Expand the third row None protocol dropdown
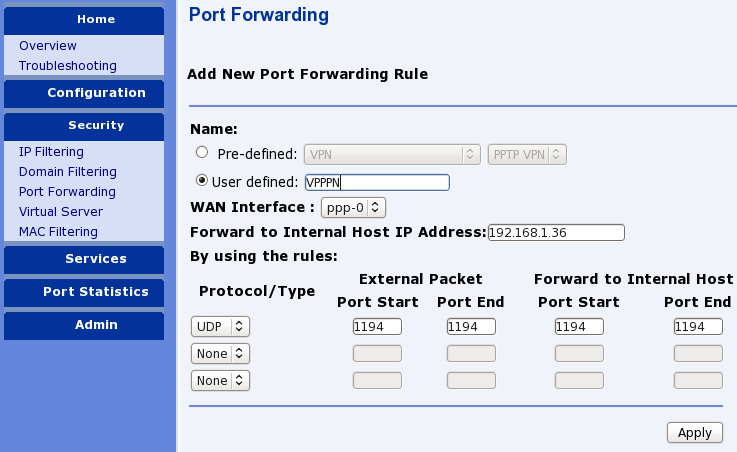 point(220,380)
